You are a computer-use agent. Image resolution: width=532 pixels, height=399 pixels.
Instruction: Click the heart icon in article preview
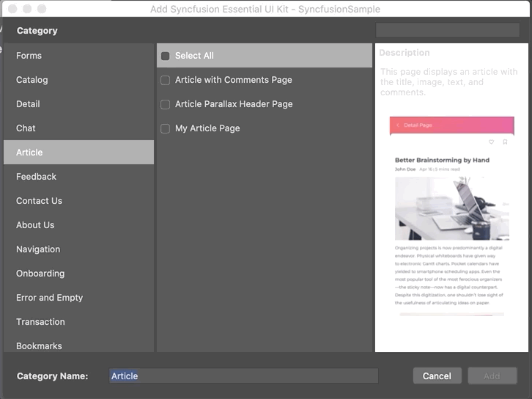pyautogui.click(x=491, y=142)
